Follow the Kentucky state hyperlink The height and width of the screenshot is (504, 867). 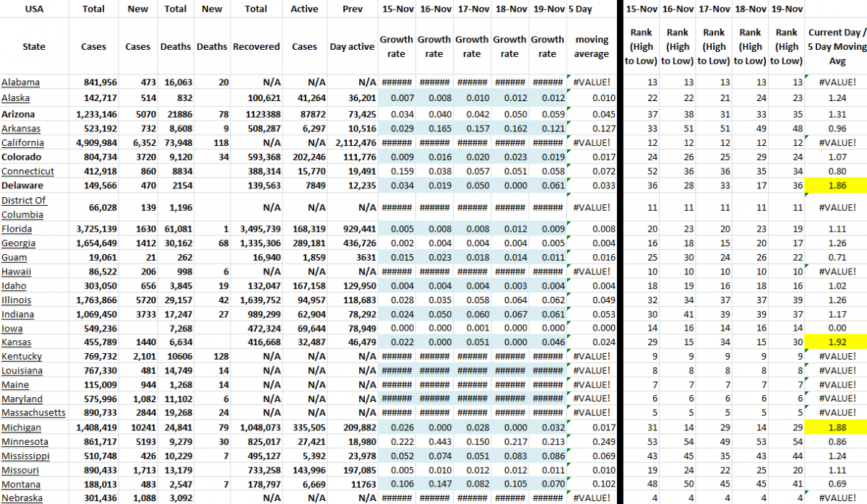[20, 356]
